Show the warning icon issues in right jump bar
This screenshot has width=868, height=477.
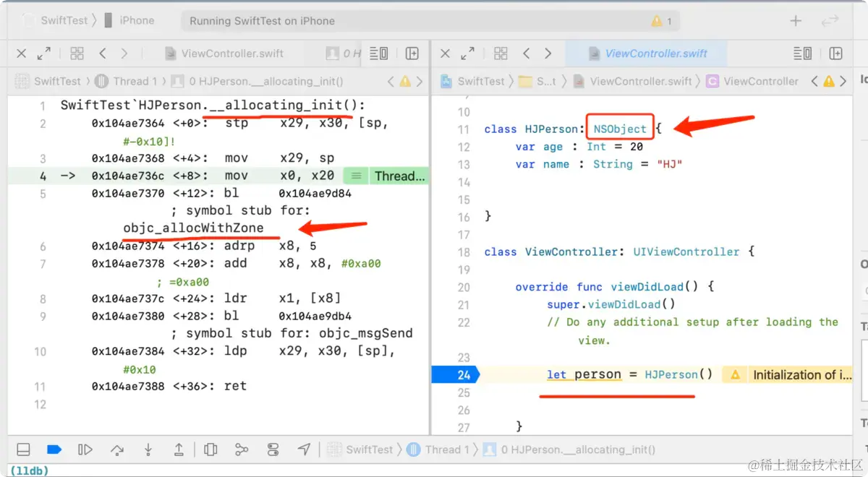[829, 81]
